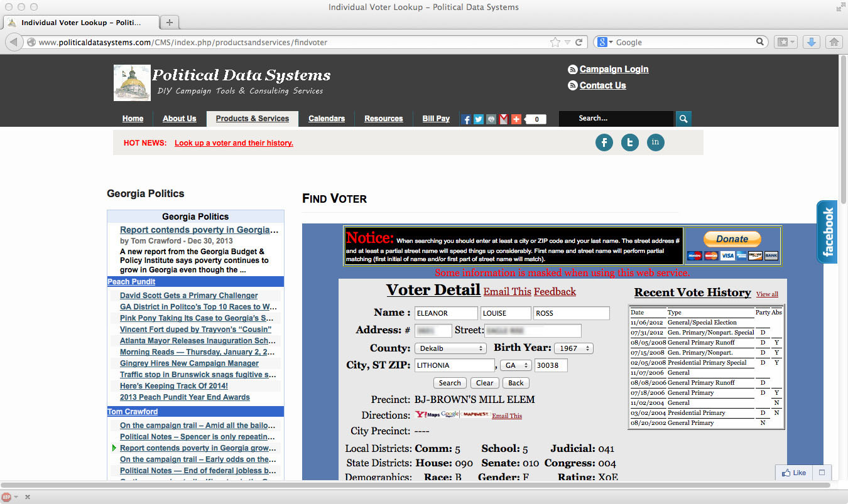Open the URL history dropdown arrow

pyautogui.click(x=567, y=43)
